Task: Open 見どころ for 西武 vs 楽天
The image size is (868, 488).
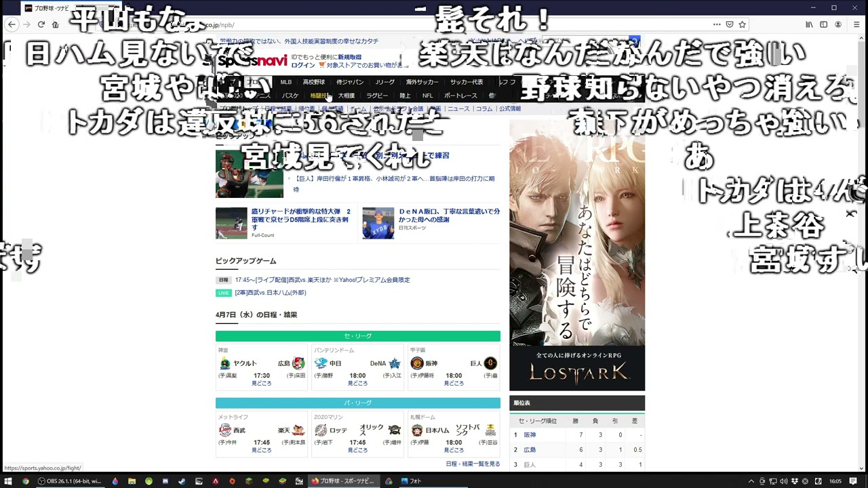Action: 262,450
